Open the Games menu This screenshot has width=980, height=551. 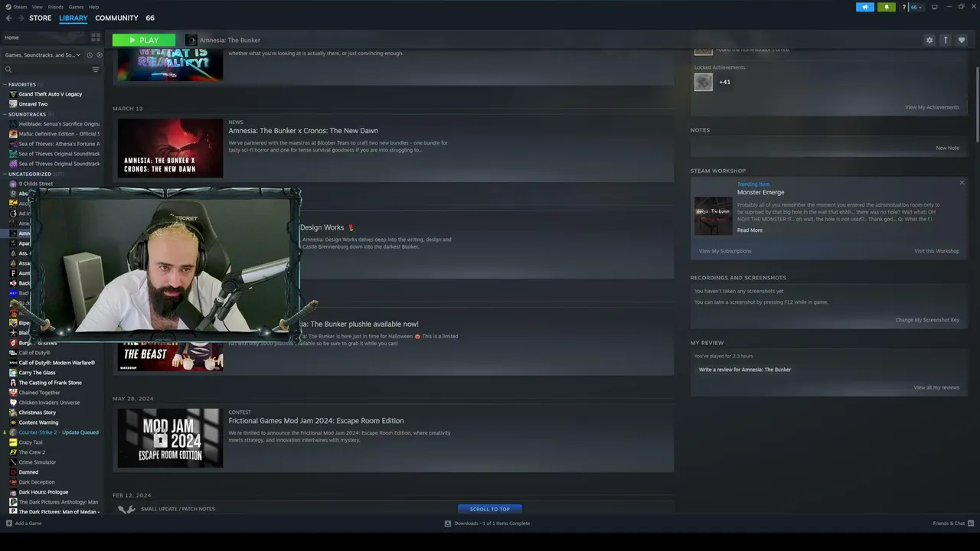[x=76, y=7]
